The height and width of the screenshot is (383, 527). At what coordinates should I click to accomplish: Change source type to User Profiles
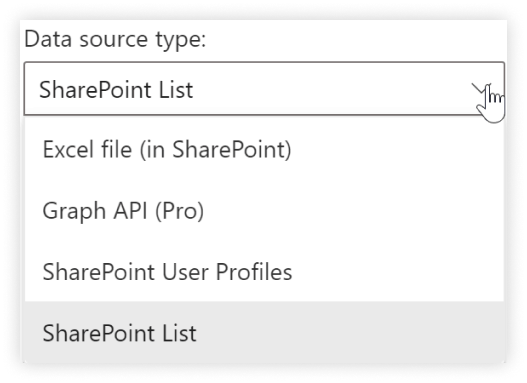click(264, 271)
